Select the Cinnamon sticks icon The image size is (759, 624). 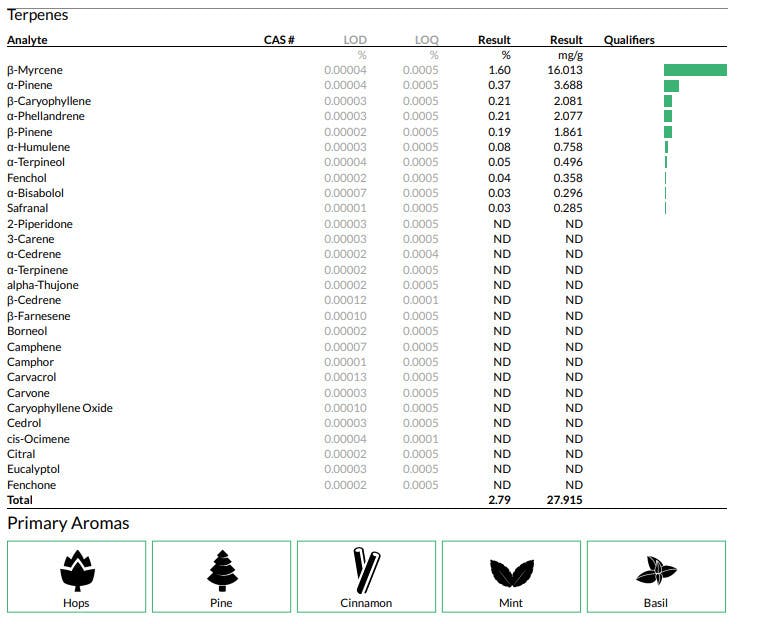(x=366, y=571)
